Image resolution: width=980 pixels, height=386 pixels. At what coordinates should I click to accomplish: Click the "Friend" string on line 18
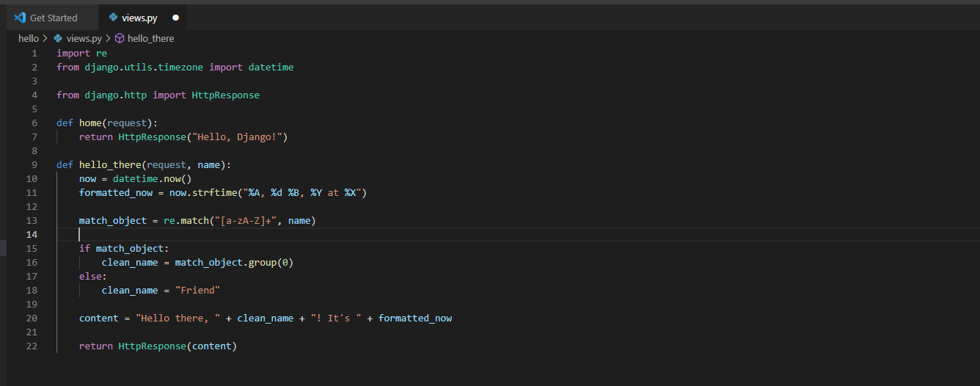point(197,291)
